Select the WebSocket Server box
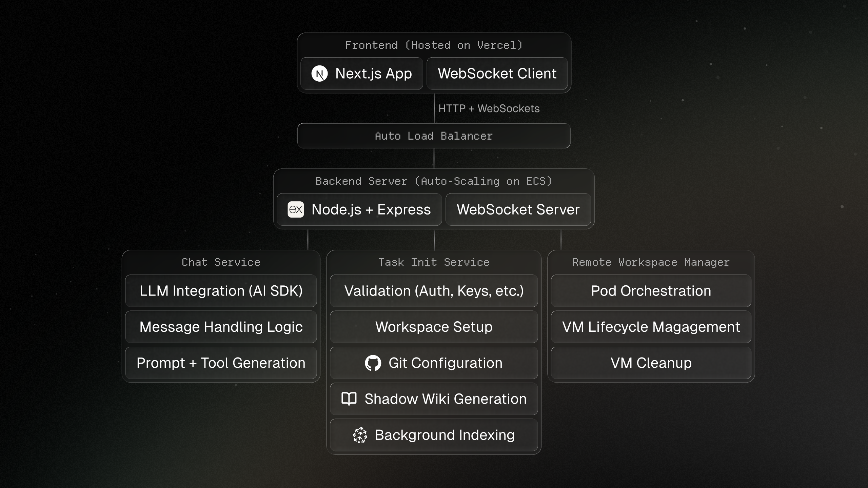Screen dimensions: 868x488 pos(518,209)
